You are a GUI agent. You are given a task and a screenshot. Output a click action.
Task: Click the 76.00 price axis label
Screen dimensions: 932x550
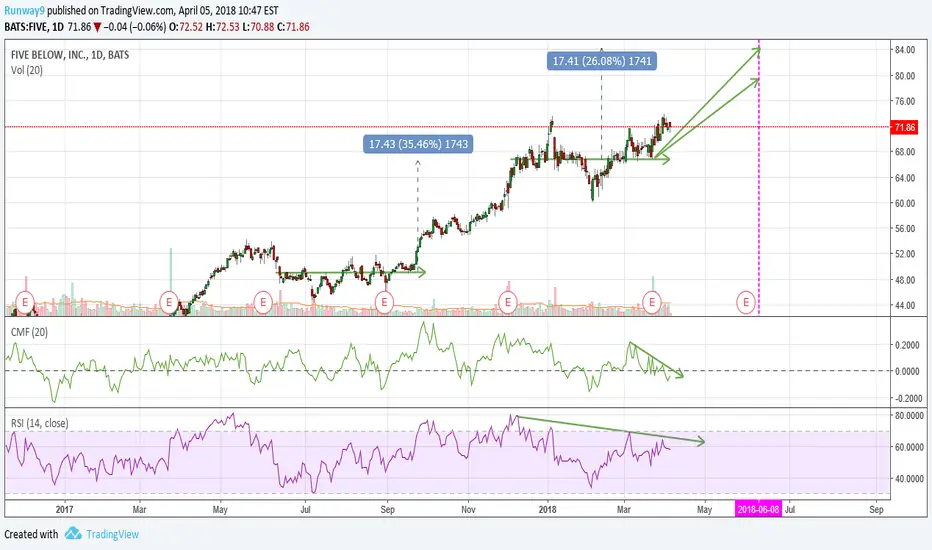coord(905,102)
